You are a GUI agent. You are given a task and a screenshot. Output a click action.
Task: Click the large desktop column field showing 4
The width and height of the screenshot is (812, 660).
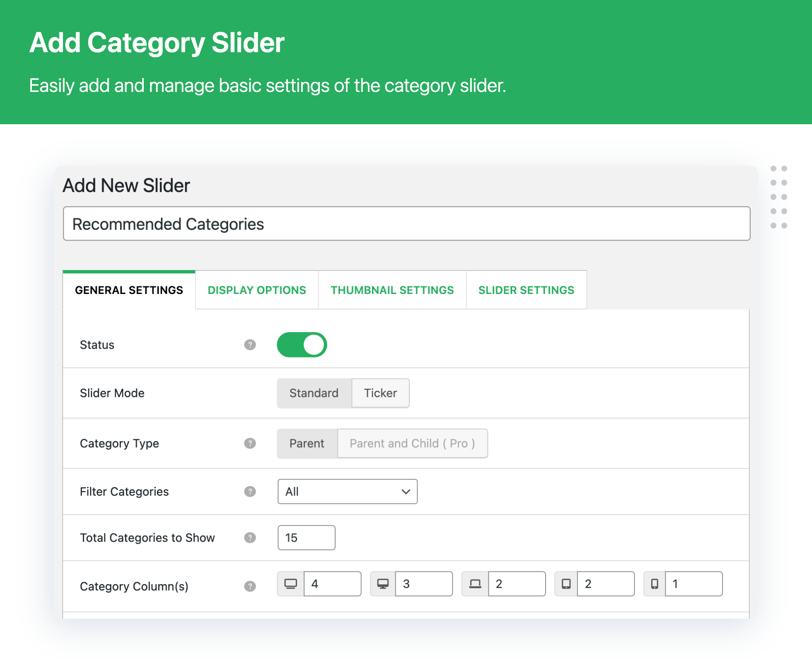point(333,584)
